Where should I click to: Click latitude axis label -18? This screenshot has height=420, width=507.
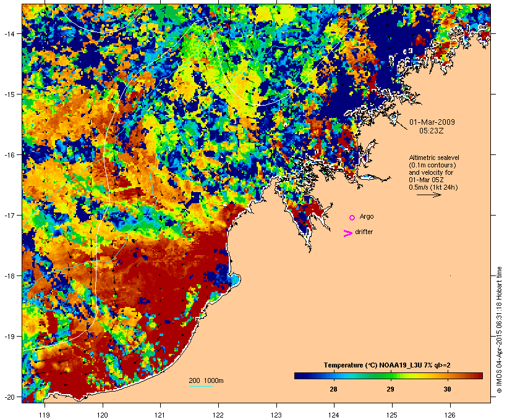point(9,275)
